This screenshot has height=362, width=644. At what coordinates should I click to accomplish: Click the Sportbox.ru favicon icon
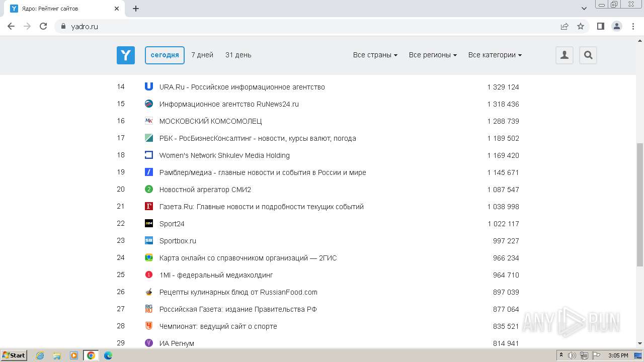pos(149,240)
